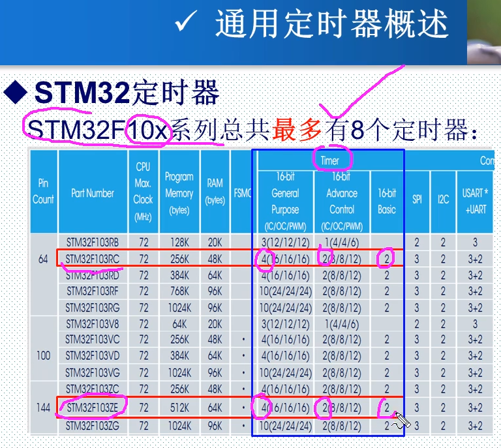Click the Timer column group header
Screen dimensions: 501x448
point(329,160)
